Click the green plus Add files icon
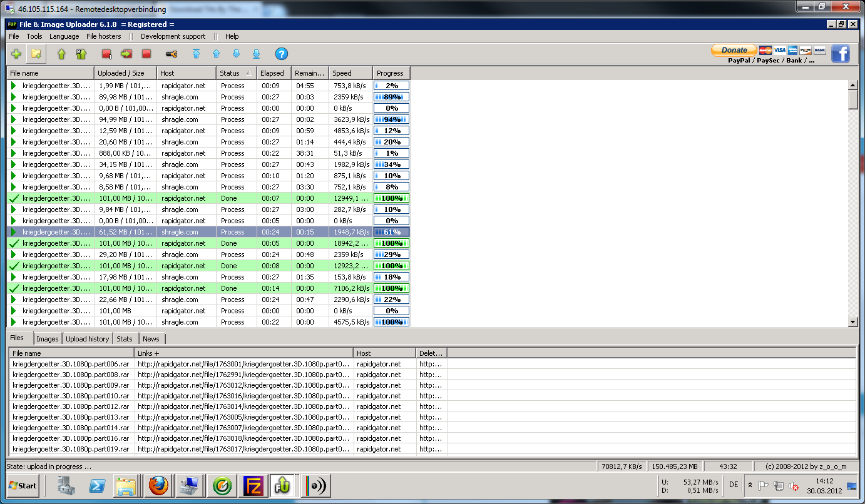Image resolution: width=865 pixels, height=504 pixels. coord(16,54)
